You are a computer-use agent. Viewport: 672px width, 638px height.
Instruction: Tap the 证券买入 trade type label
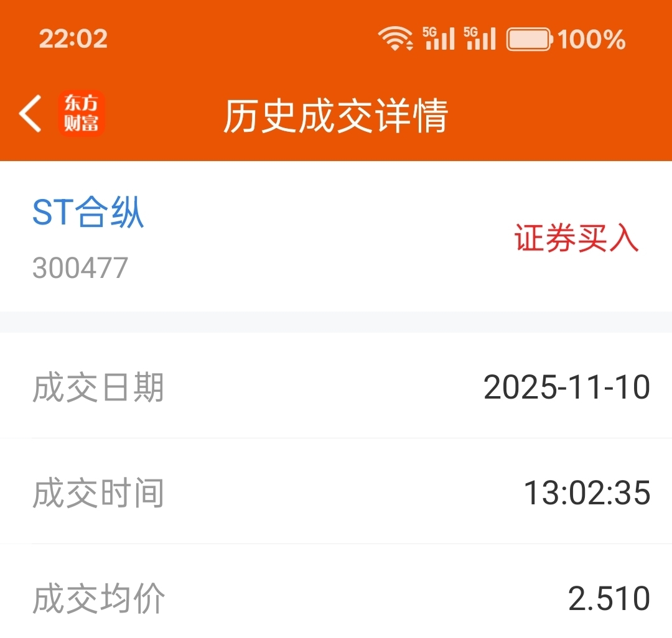point(576,238)
